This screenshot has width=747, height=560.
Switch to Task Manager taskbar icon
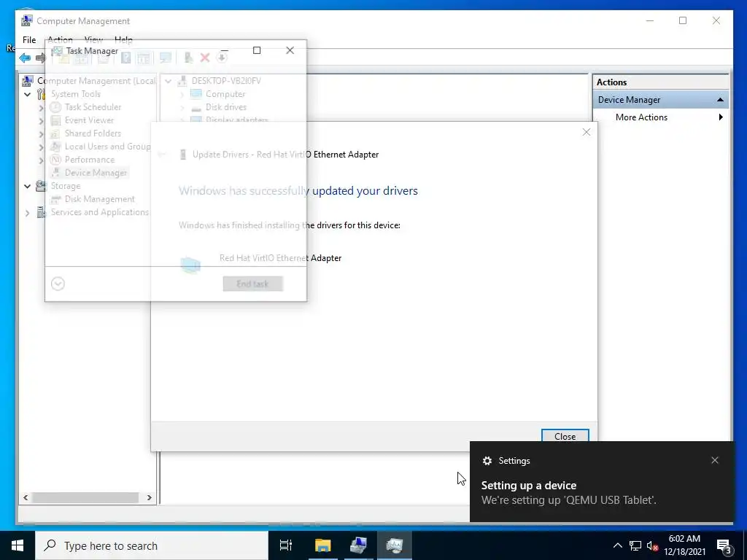[x=395, y=545]
